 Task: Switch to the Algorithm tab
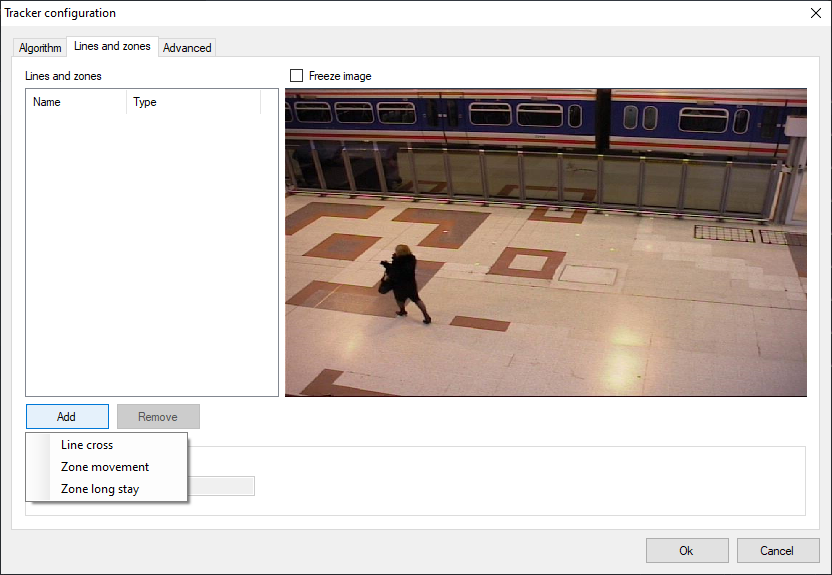[40, 48]
